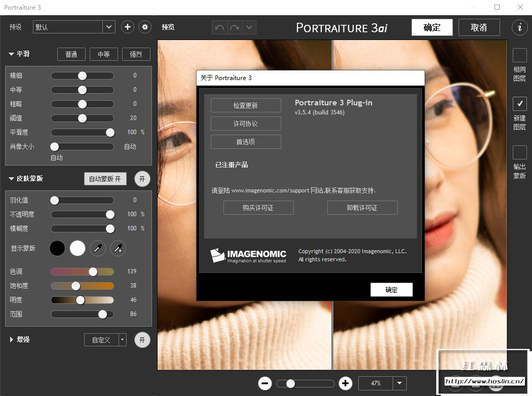Zoom in the preview with plus
Screen dimensions: 532x396
346,383
